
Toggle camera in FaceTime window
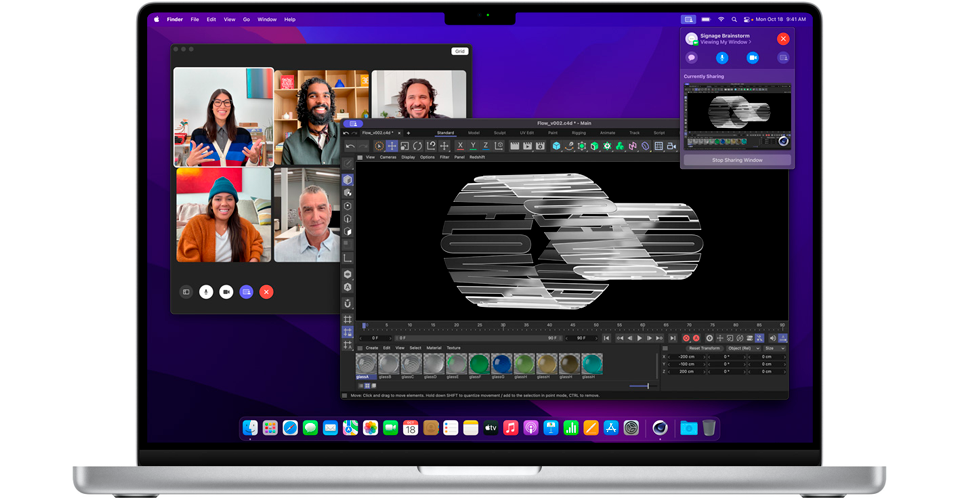(x=226, y=292)
